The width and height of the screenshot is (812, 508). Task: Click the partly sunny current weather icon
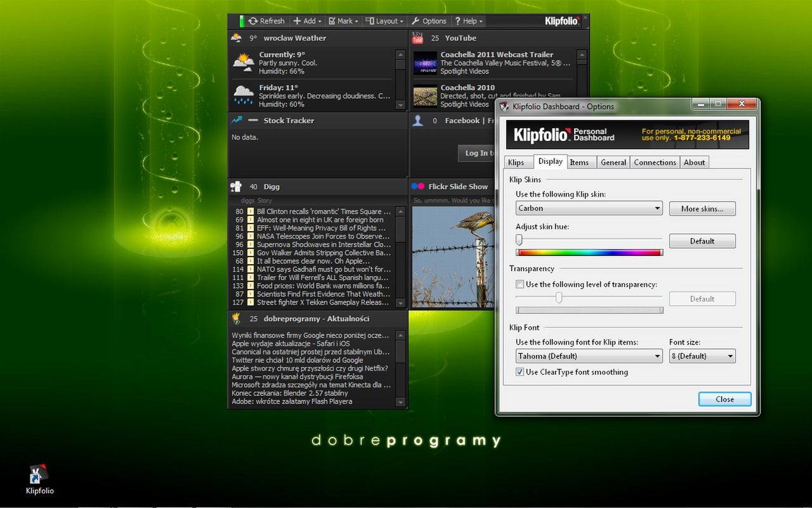coord(244,62)
